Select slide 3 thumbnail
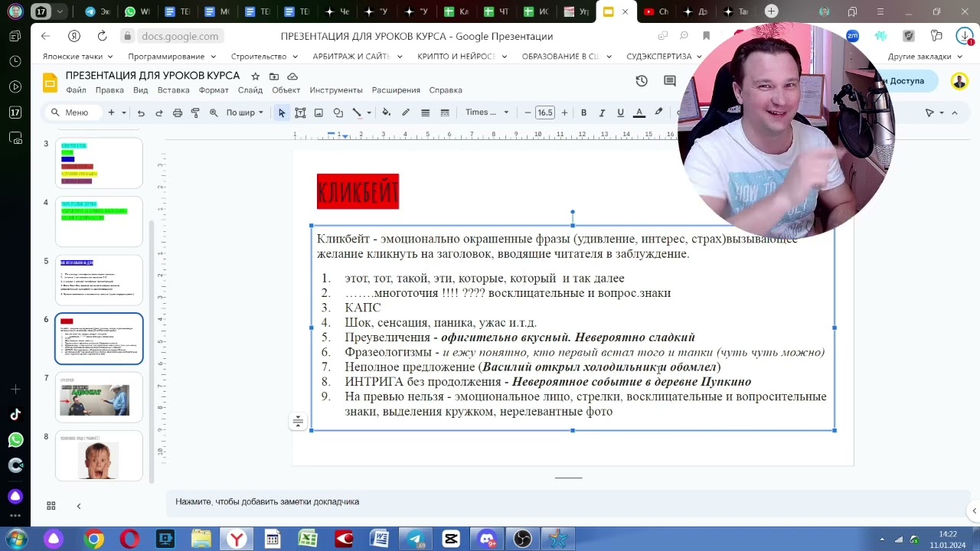Screen dimensions: 980x551 click(x=99, y=163)
